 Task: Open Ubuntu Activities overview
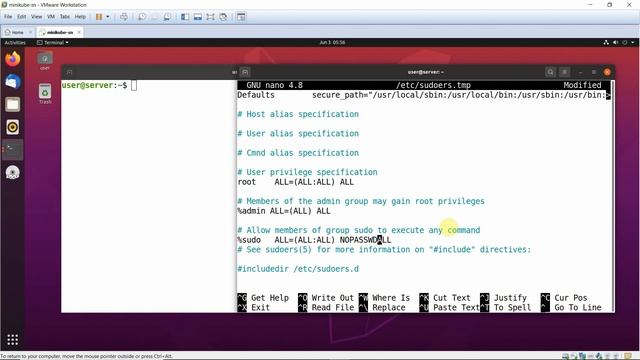click(x=15, y=42)
